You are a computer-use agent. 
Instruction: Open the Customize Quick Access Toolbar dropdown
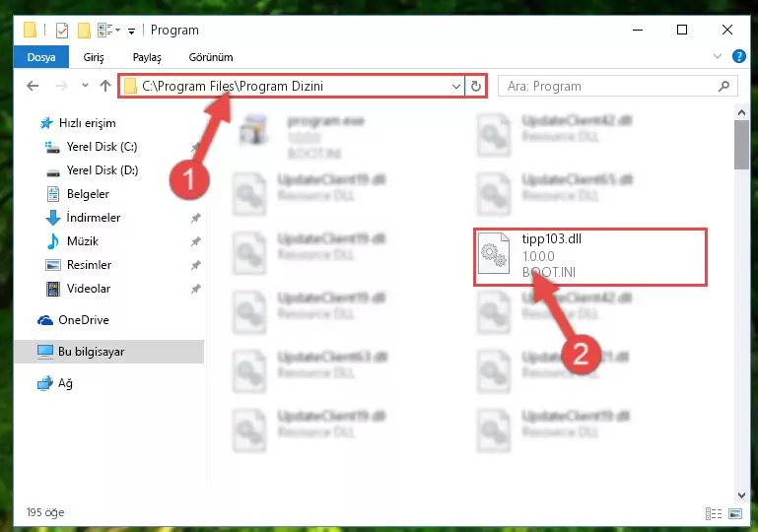point(131,32)
